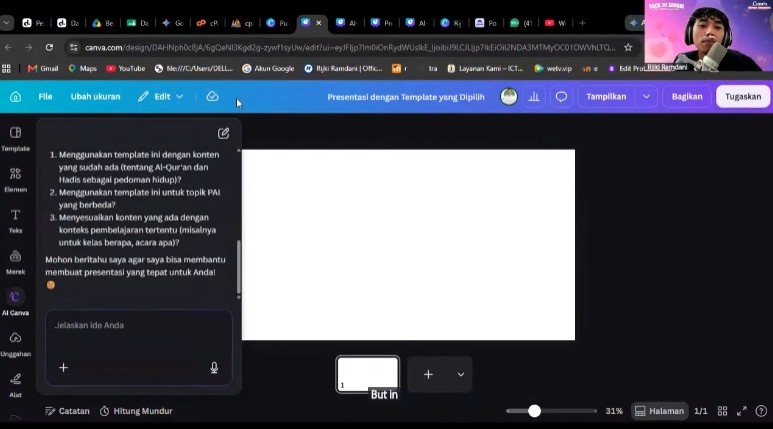Enter fullscreen mode icon
The height and width of the screenshot is (429, 773).
click(x=741, y=411)
